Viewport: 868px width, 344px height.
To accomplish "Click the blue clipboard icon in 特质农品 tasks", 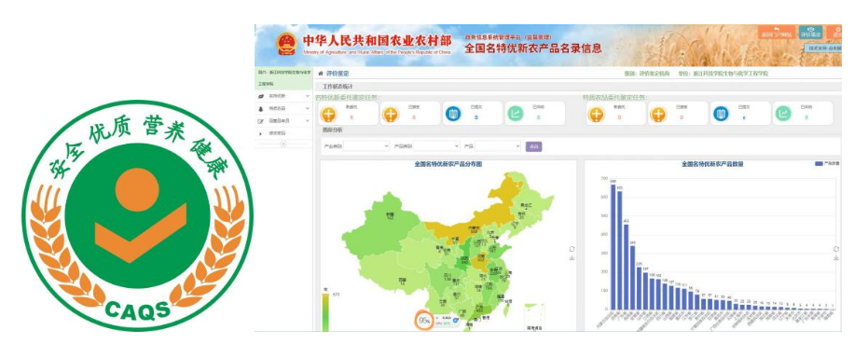I will click(x=721, y=115).
